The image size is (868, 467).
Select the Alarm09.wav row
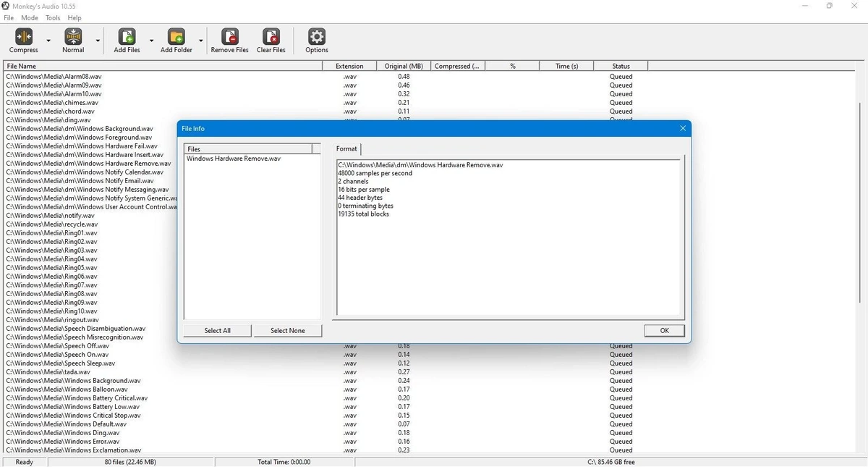(54, 85)
